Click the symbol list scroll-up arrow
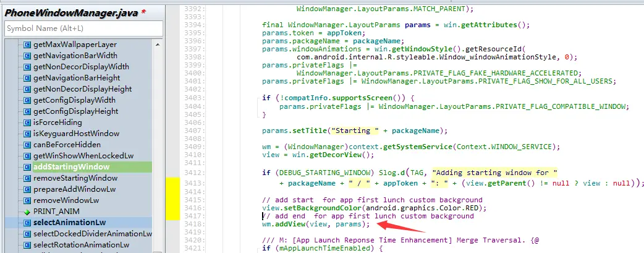Viewport: 644px width, 253px height. (158, 45)
